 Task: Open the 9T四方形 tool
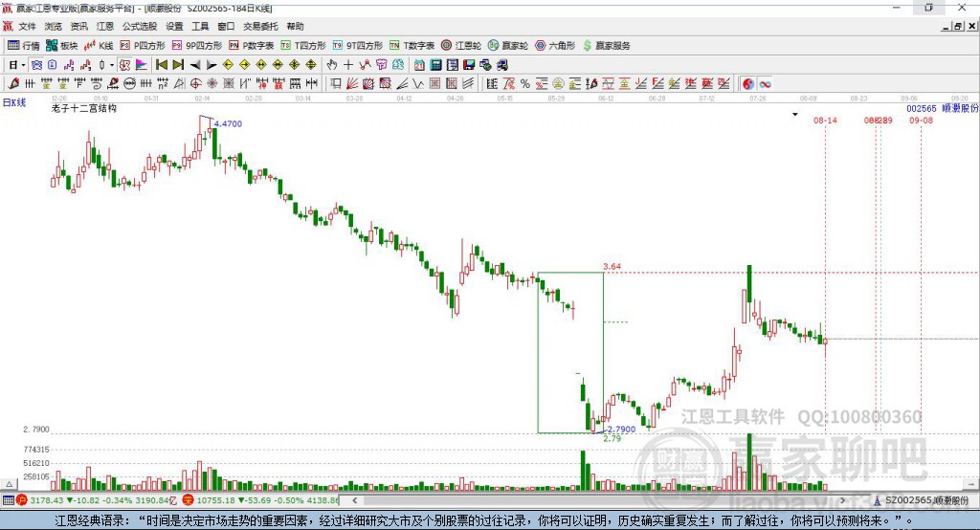(358, 46)
